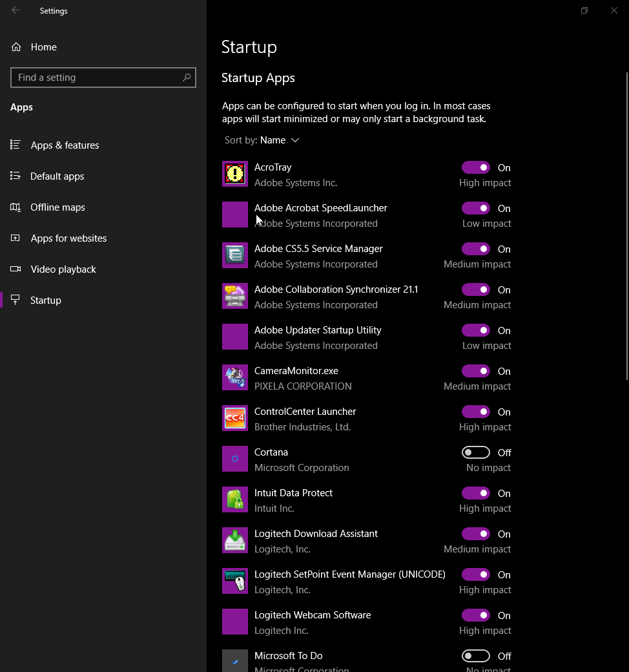Click the Logitech SetPoint Event Manager icon
The image size is (629, 672).
[x=235, y=581]
